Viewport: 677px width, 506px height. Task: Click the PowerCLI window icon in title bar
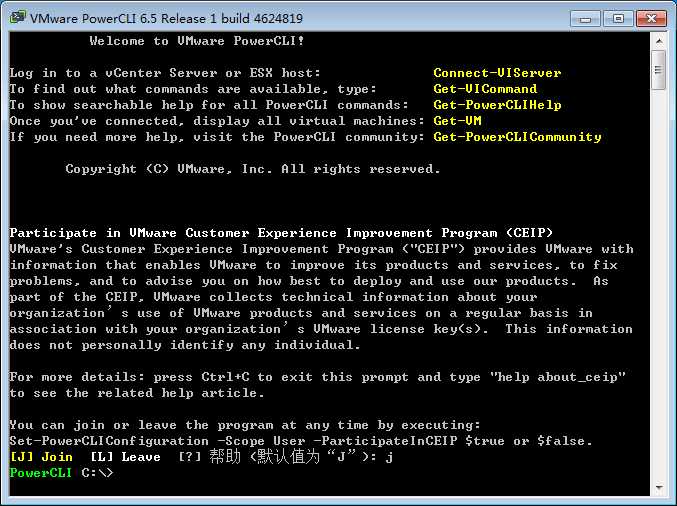click(17, 18)
